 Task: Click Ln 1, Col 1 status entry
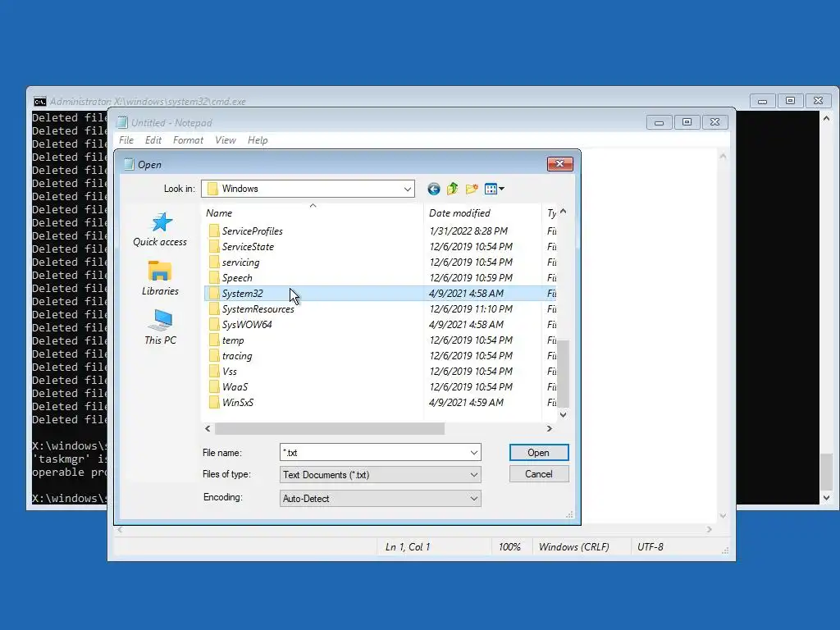tap(408, 547)
